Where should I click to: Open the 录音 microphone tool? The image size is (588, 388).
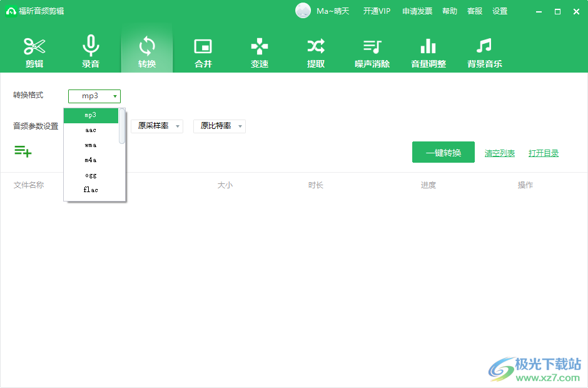91,52
